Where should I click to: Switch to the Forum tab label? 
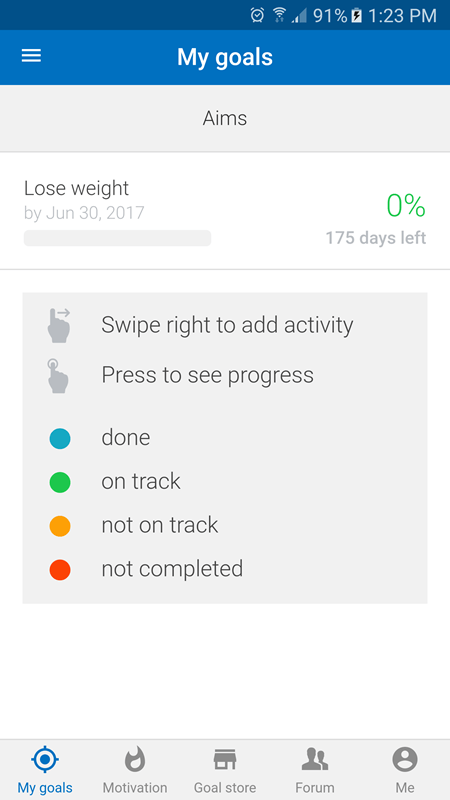click(x=314, y=787)
